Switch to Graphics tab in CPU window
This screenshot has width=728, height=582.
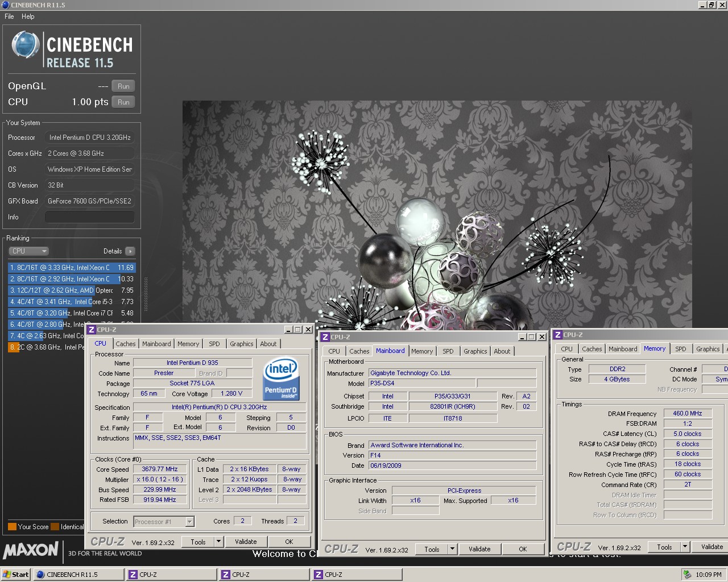(242, 344)
